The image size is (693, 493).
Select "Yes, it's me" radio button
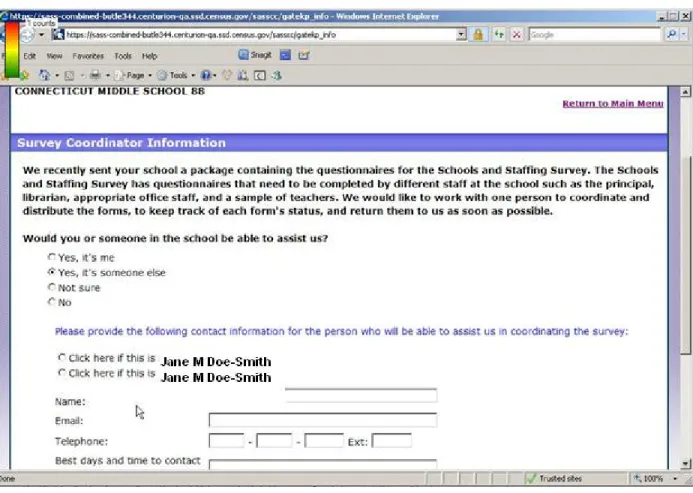pyautogui.click(x=52, y=257)
